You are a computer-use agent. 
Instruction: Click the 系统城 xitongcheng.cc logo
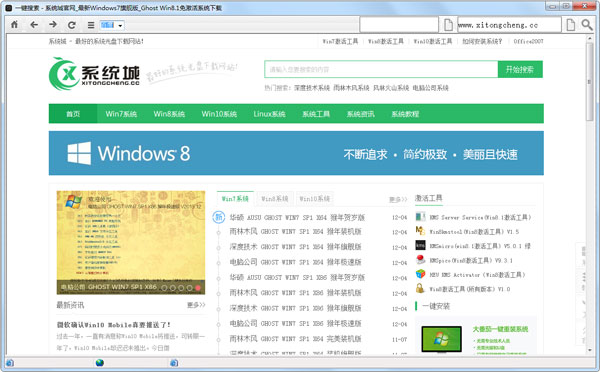95,73
